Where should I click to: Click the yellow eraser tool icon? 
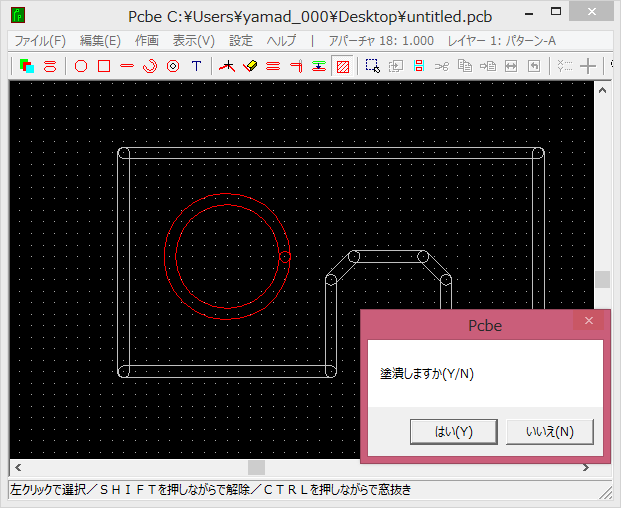tap(250, 66)
